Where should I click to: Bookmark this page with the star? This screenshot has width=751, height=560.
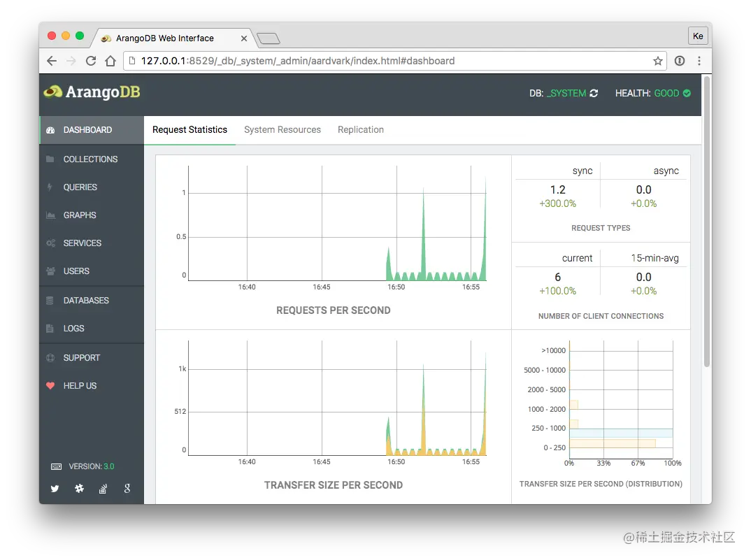tap(658, 61)
